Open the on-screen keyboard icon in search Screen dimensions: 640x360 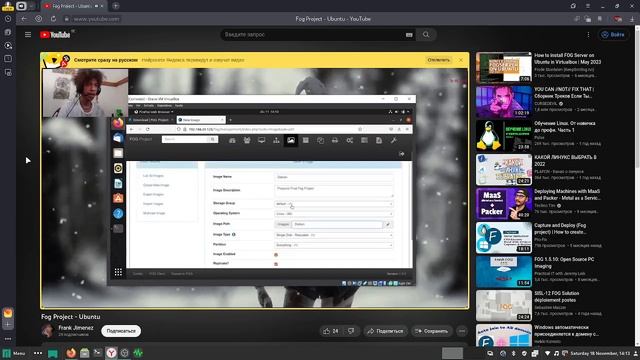(x=409, y=35)
